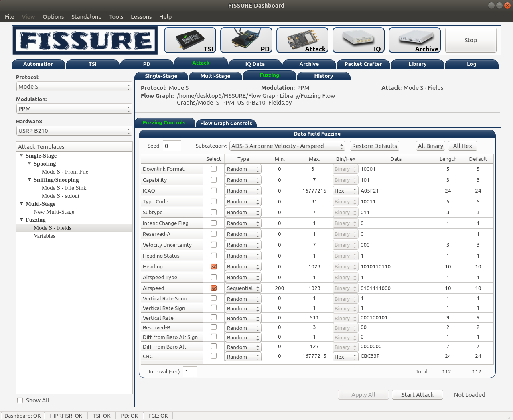
Task: Open the Options menu
Action: pyautogui.click(x=53, y=17)
